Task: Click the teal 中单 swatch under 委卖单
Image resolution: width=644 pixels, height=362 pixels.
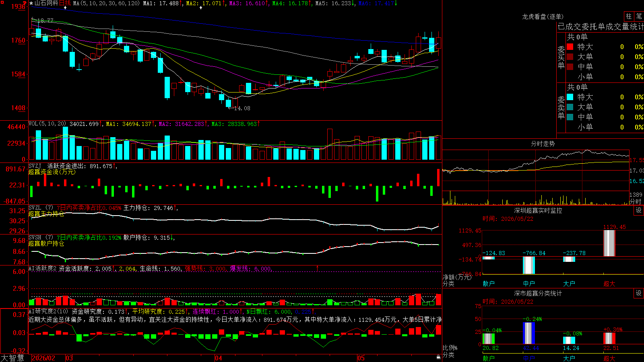Action: (570, 117)
